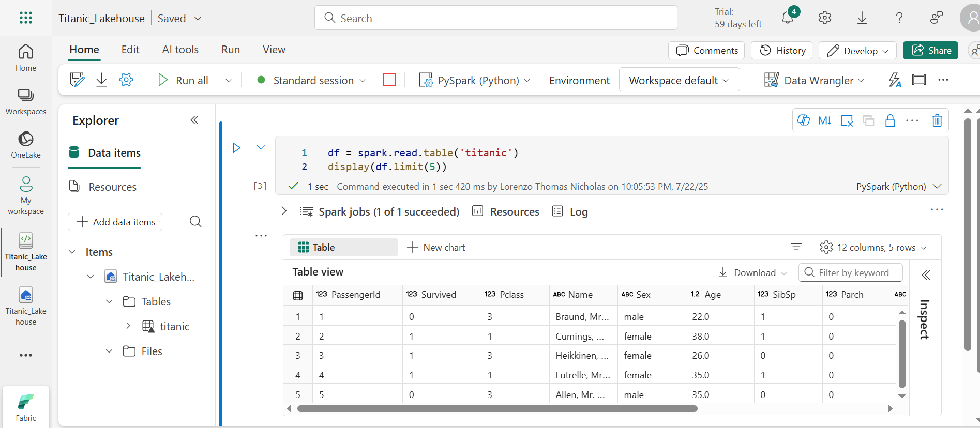Image resolution: width=980 pixels, height=428 pixels.
Task: Open the View ribbon tab
Action: 274,50
